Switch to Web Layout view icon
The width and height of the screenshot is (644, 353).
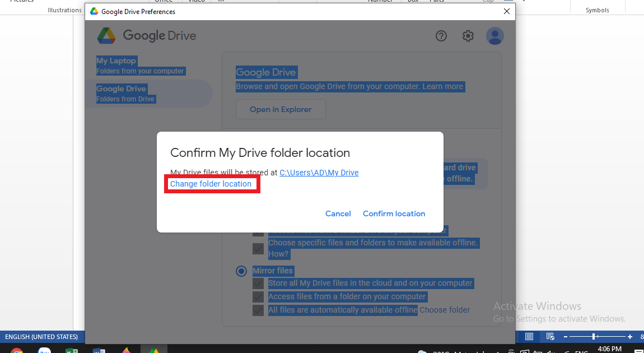coord(550,337)
